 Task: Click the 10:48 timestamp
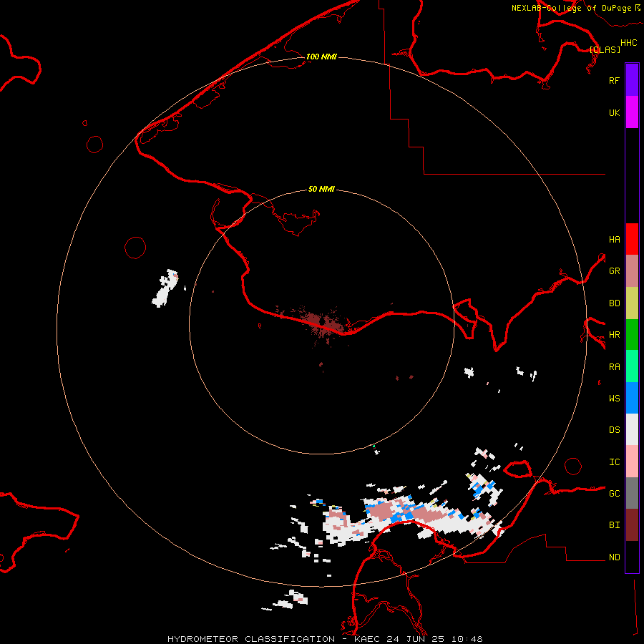[467, 639]
